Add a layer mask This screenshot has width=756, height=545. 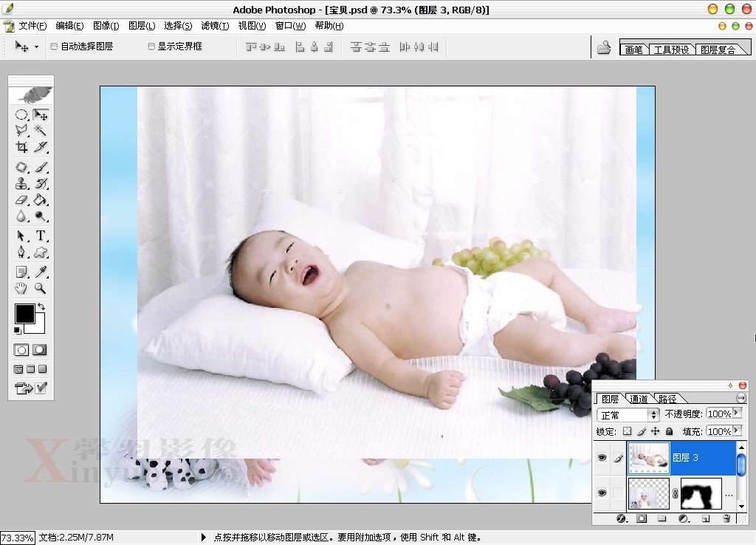tap(642, 518)
